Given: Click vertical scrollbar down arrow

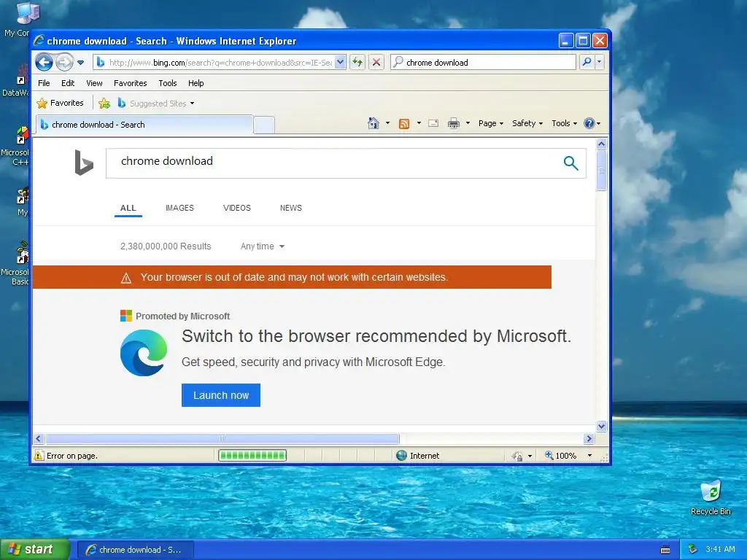Looking at the screenshot, I should click(x=601, y=426).
